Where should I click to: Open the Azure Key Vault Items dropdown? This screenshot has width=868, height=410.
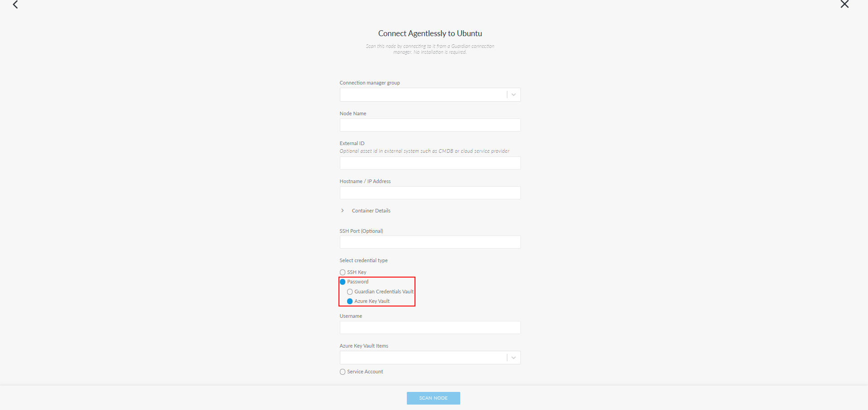430,358
